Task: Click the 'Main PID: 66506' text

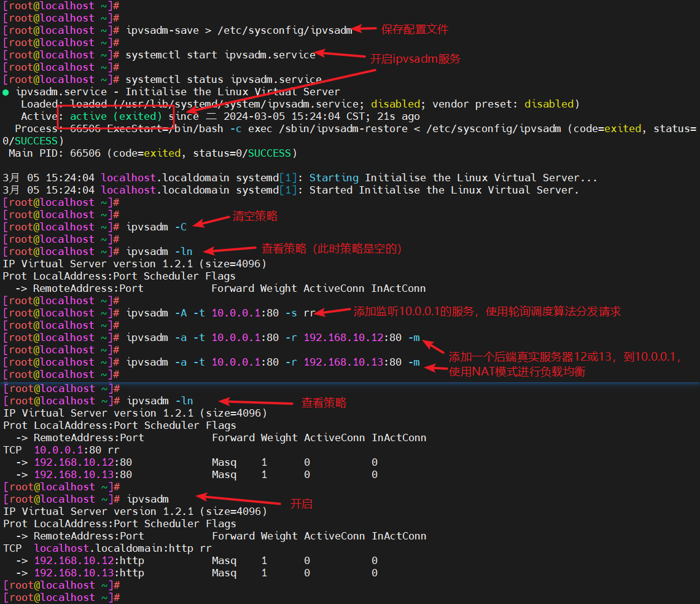Action: 55,153
